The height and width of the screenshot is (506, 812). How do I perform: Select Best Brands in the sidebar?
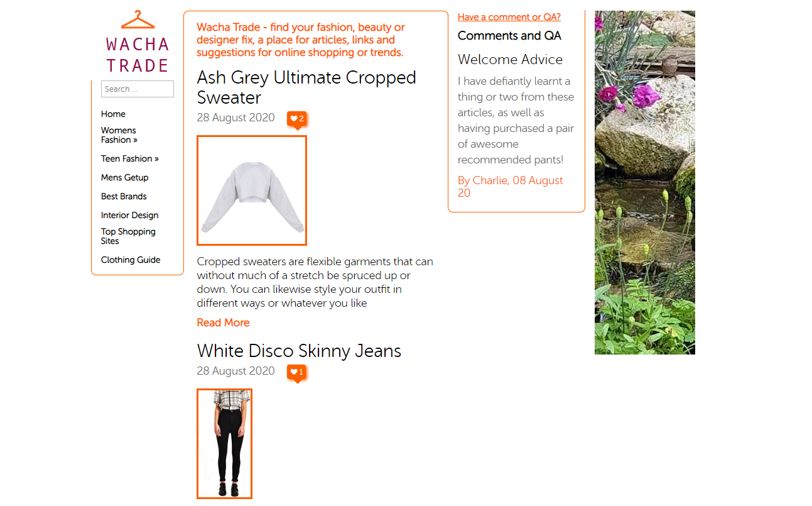pos(124,196)
